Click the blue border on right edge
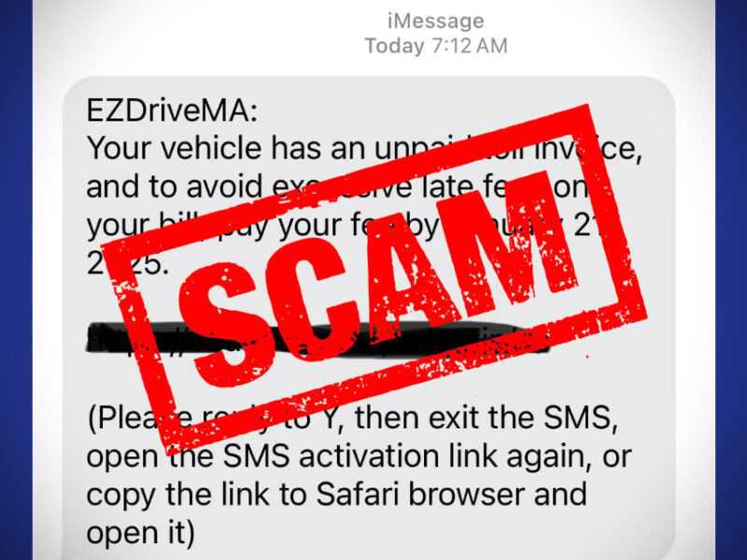747x560 pixels. coord(731,280)
